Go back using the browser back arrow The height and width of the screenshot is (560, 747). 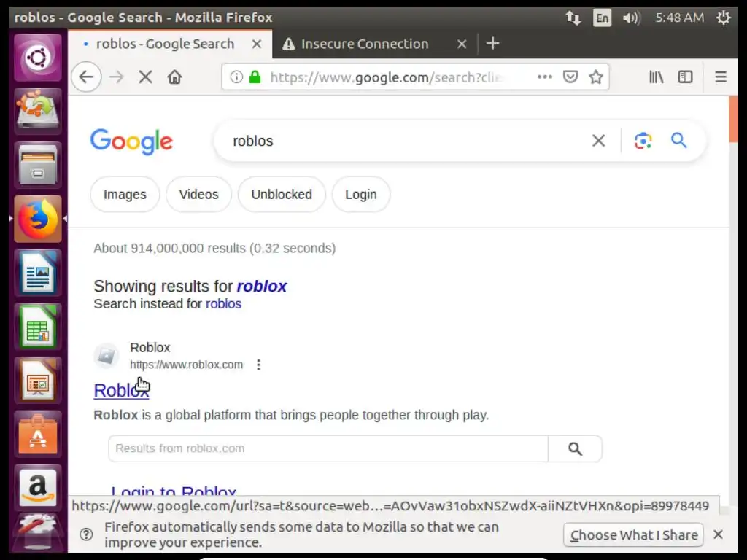[86, 77]
